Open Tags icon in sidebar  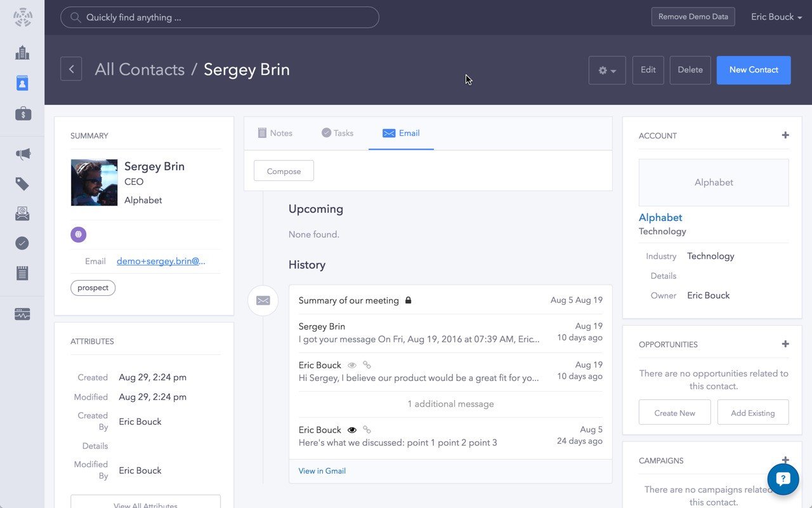pos(22,184)
